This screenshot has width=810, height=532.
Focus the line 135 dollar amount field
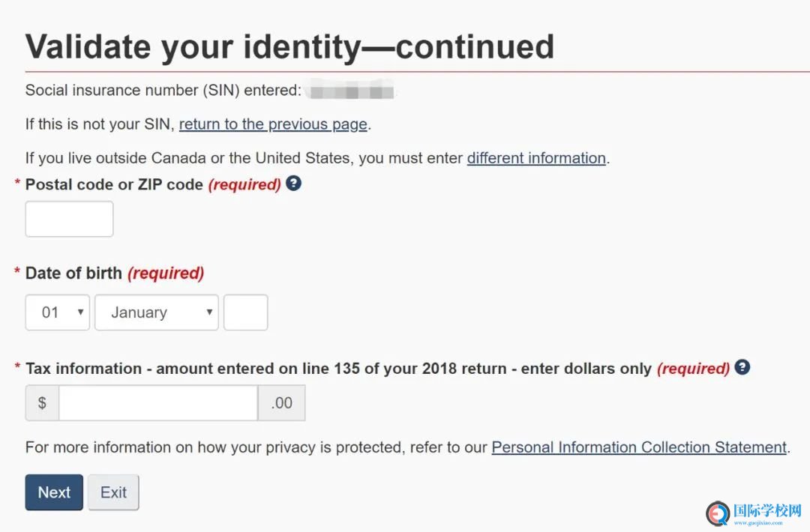point(158,402)
